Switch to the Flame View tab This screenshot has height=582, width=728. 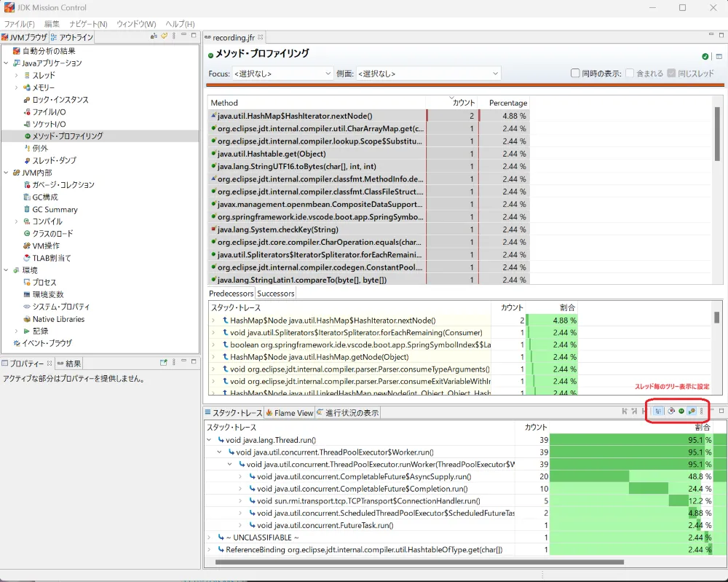[x=290, y=413]
